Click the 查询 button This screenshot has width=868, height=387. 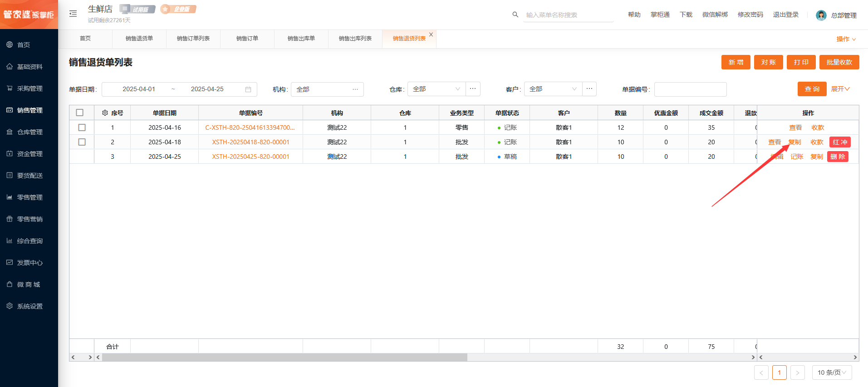tap(812, 89)
